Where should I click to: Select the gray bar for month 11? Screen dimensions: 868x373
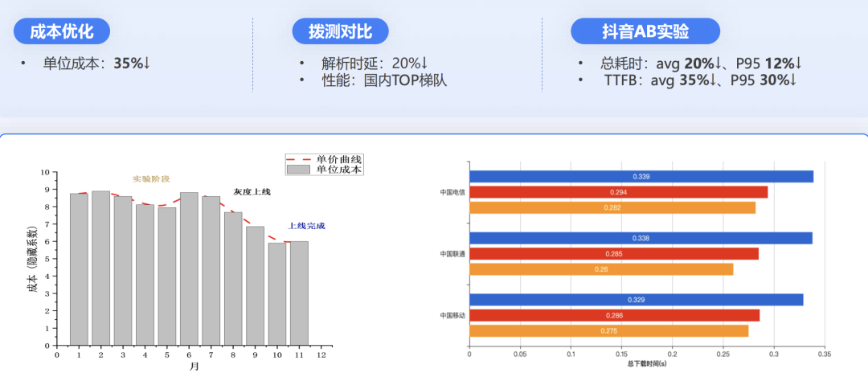coord(299,293)
